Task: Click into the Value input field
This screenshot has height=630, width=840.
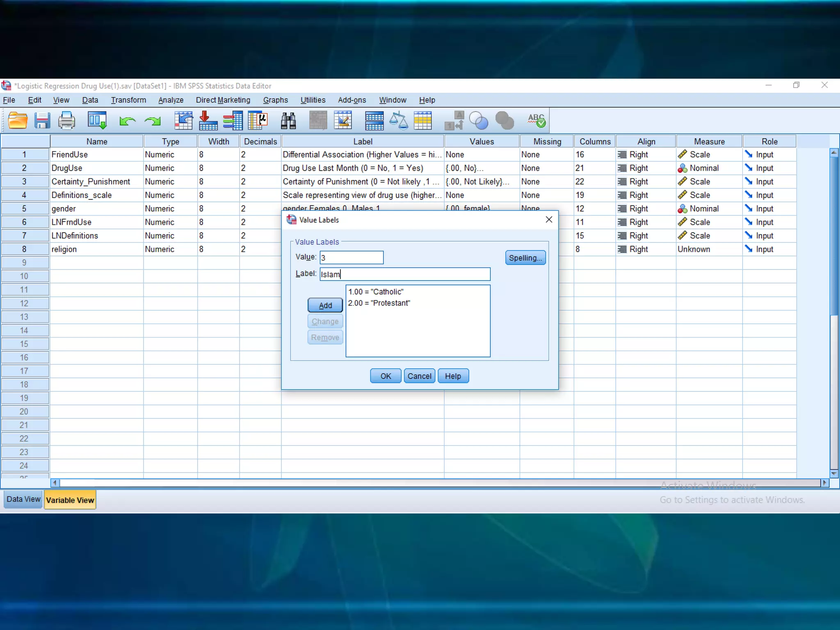Action: [352, 258]
